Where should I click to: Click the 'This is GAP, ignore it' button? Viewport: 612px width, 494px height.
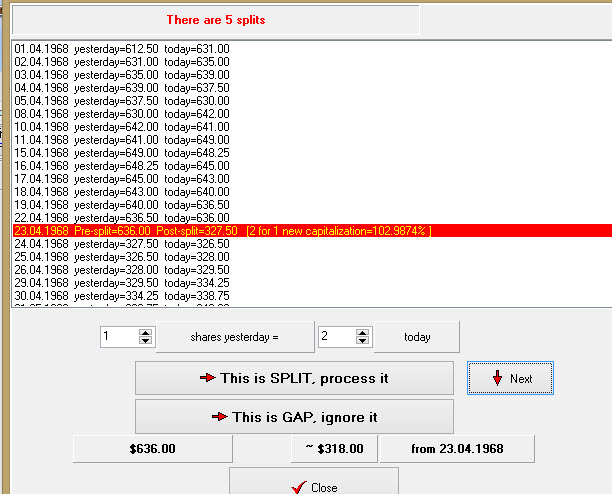294,417
